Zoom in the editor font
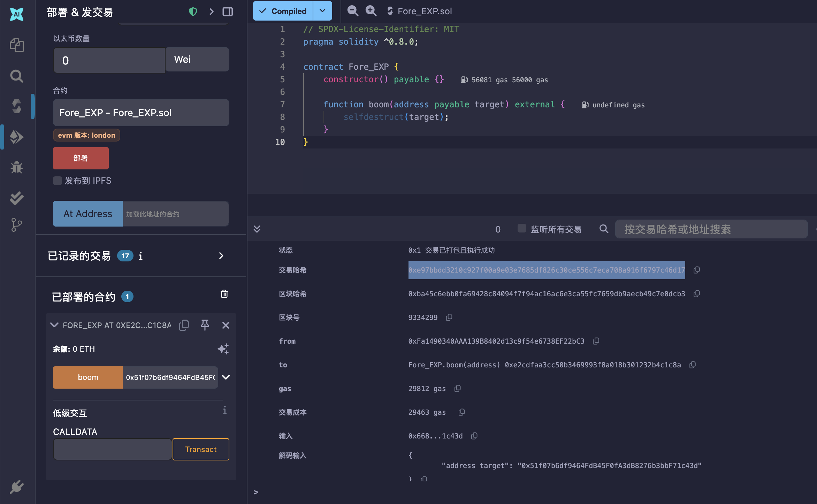Viewport: 817px width, 504px height. tap(371, 11)
